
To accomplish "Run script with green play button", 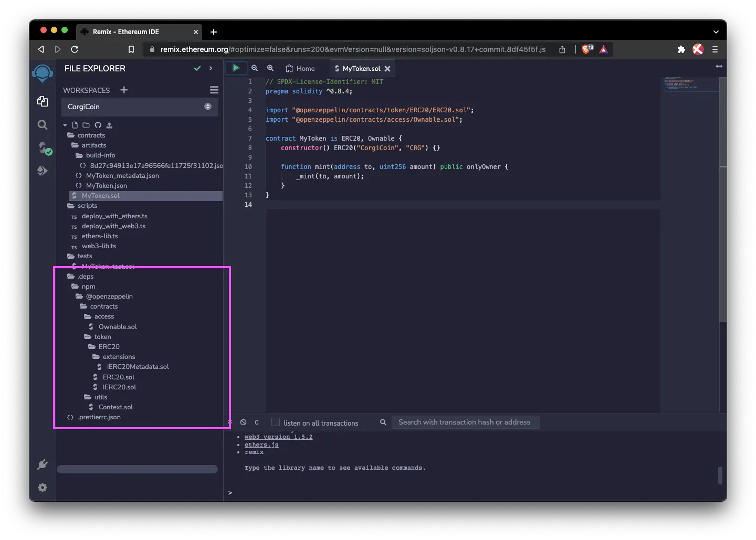I will 236,68.
